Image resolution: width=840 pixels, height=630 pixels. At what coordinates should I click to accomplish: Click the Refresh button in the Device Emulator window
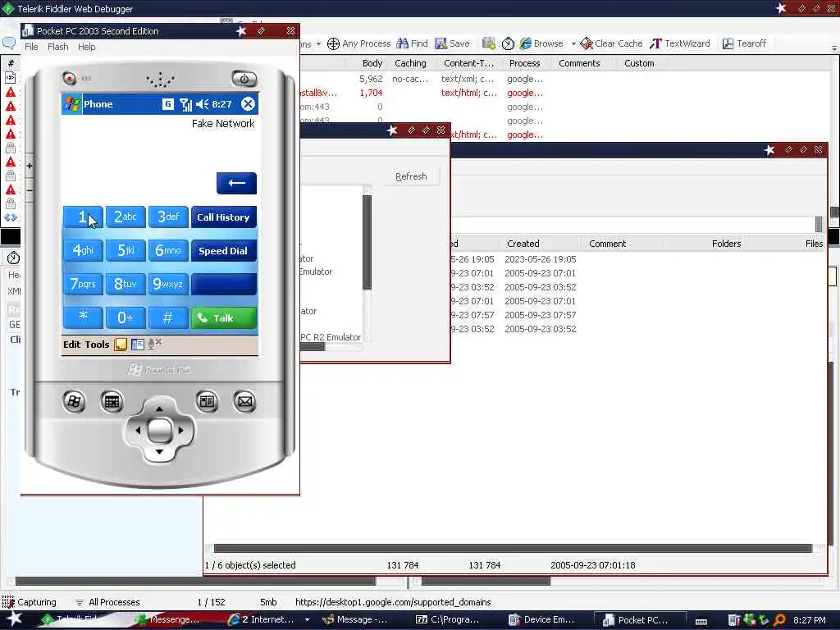pos(411,176)
